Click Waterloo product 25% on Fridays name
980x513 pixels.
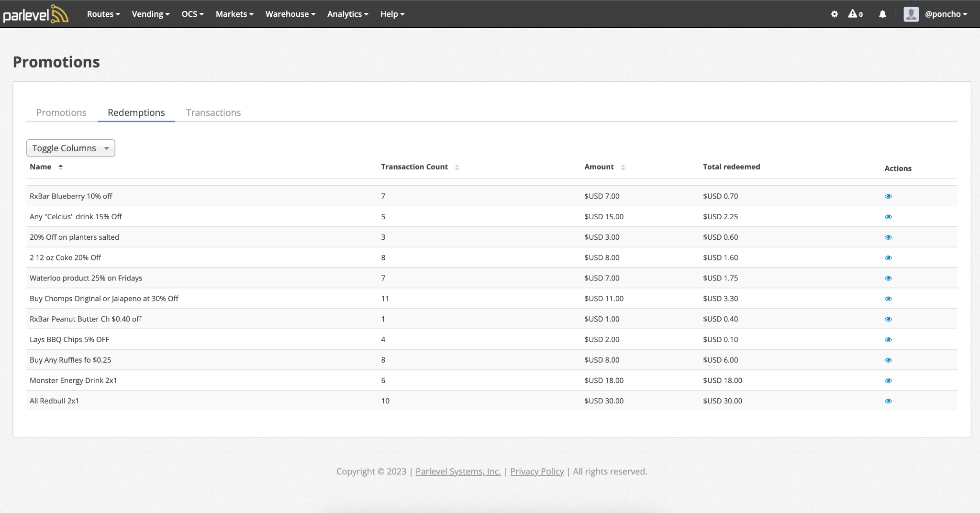[86, 278]
